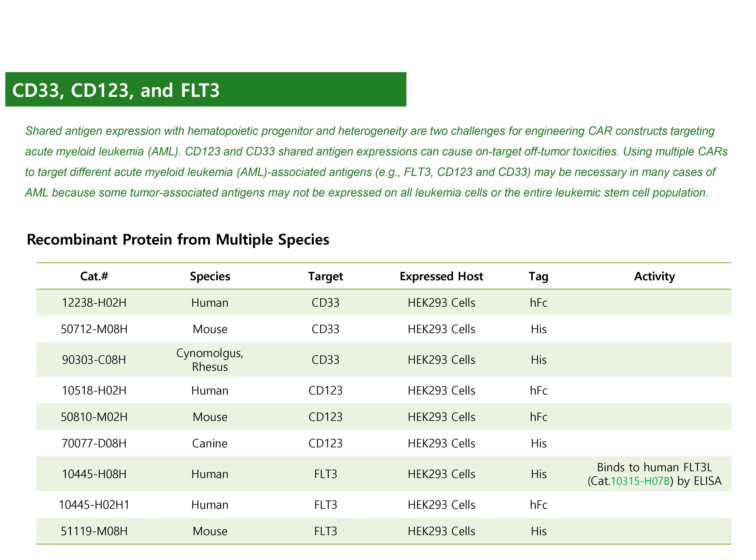The width and height of the screenshot is (756, 560).
Task: Click the His tag in the 50712-M08H row
Action: 538,329
